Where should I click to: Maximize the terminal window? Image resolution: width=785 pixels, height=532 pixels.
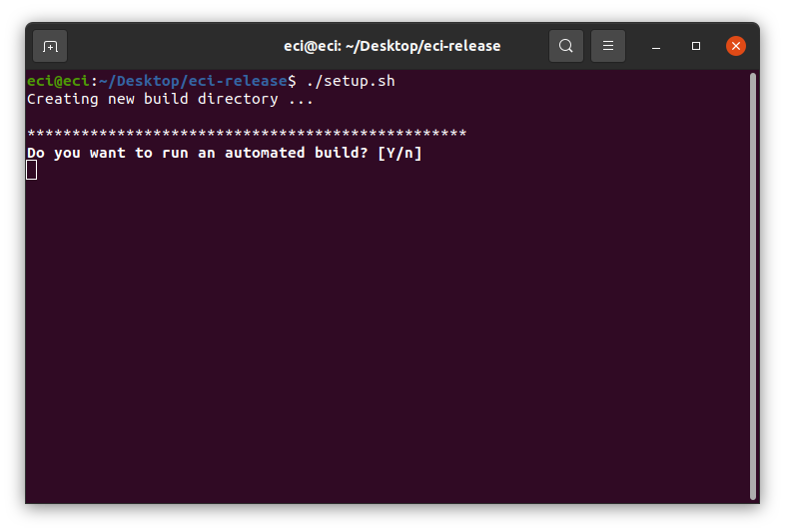point(696,46)
